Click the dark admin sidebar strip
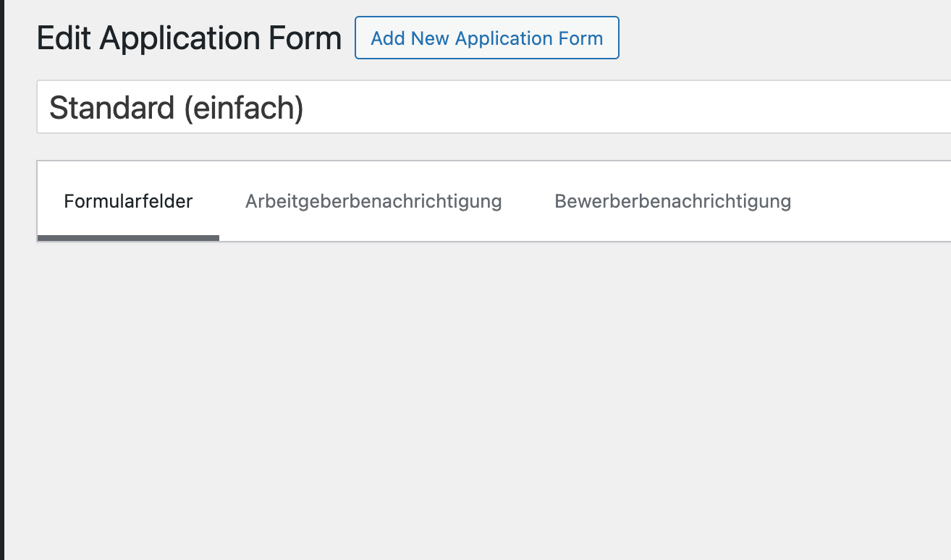This screenshot has height=560, width=951. coord(2,289)
